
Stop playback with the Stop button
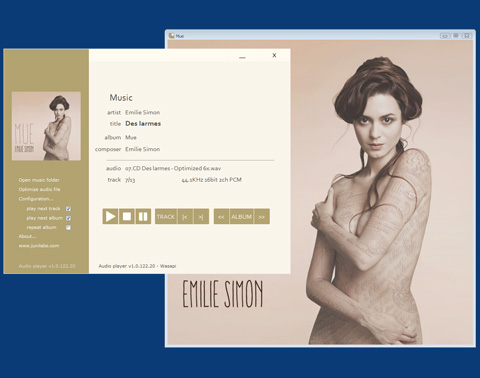tap(127, 217)
